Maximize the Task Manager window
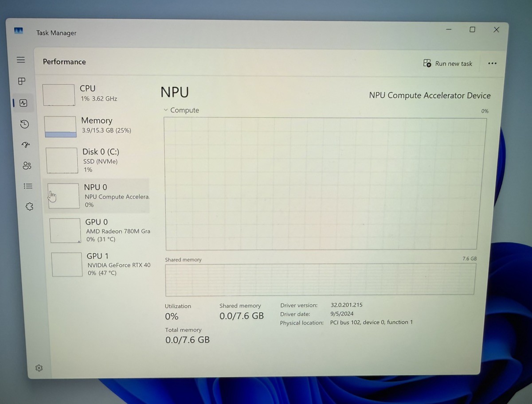The width and height of the screenshot is (532, 404). point(473,29)
